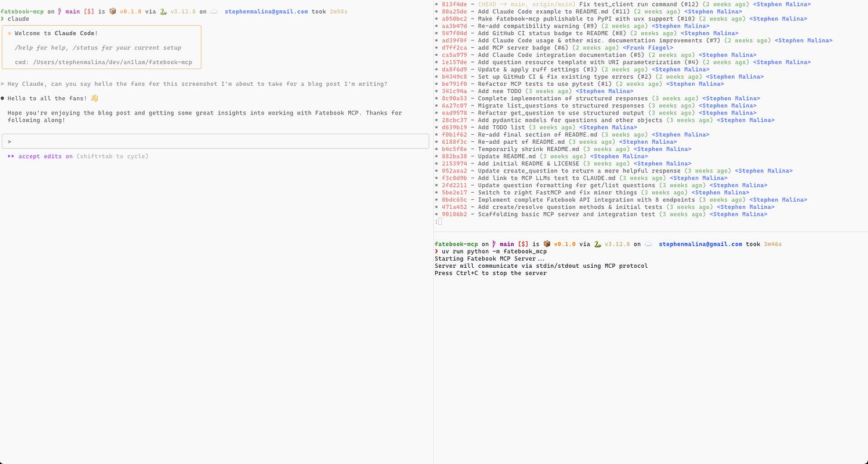
Task: Click the email address in the left pane prompt
Action: [x=266, y=11]
